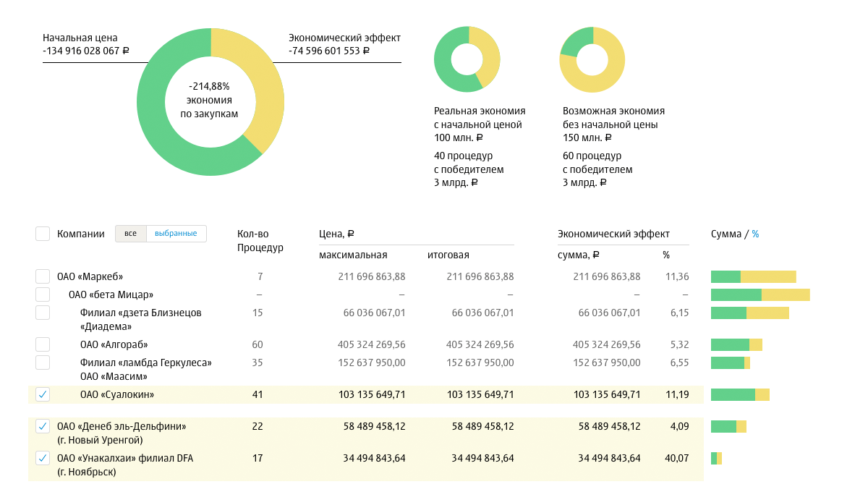Check the ОАО «Алгораб» row checkbox
The image size is (868, 492).
43,344
